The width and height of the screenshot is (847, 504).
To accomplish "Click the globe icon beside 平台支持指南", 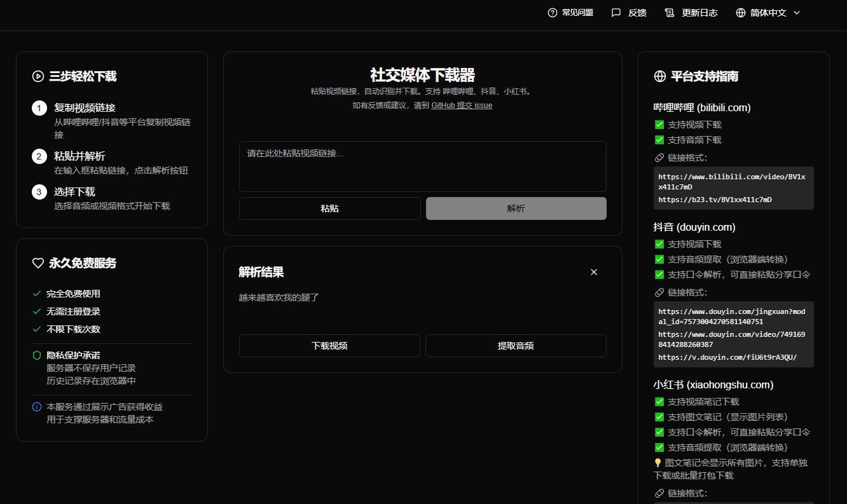I will click(x=659, y=76).
